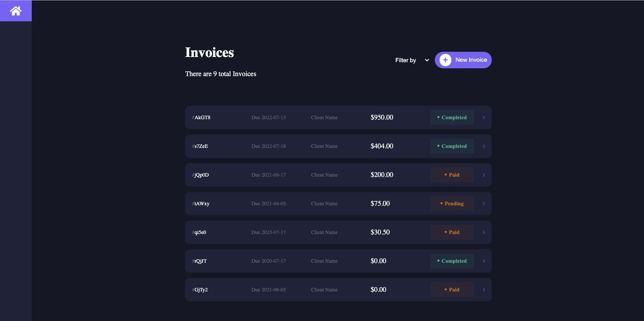
Task: Click the arrow icon on invoice qi5e0
Action: coord(484,232)
